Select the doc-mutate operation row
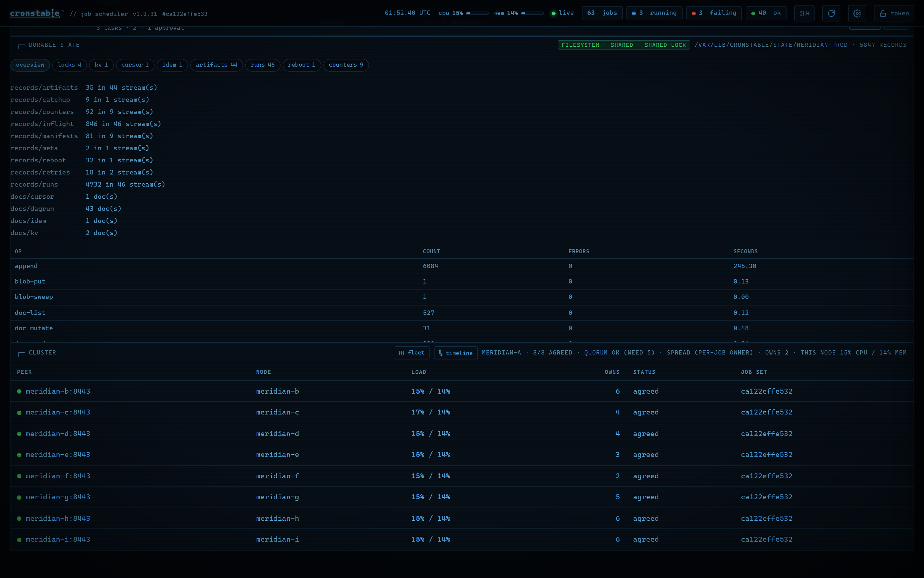 pos(462,328)
